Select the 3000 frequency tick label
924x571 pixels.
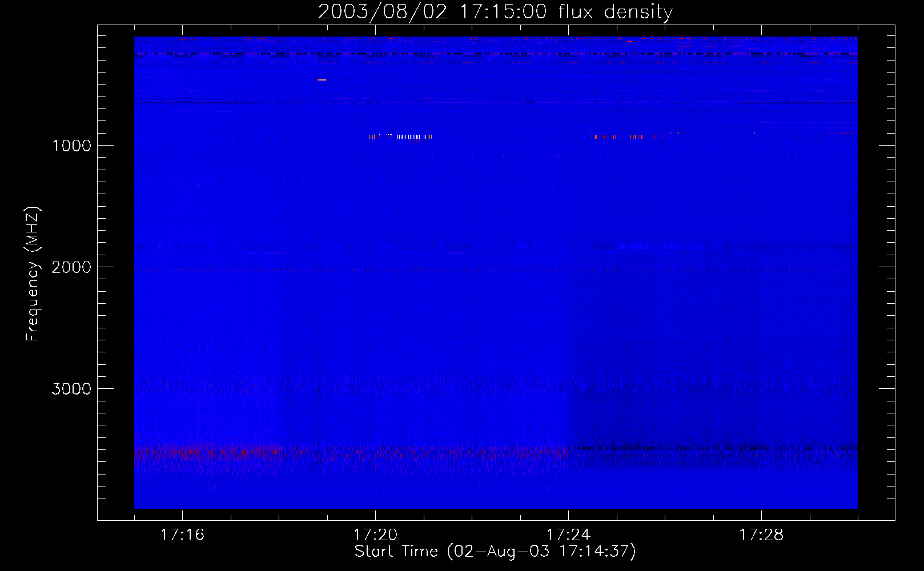[x=71, y=389]
